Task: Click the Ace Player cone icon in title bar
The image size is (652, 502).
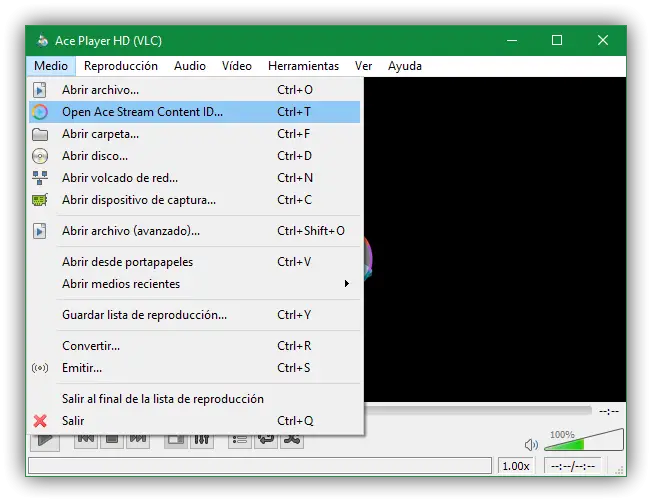Action: click(x=42, y=40)
